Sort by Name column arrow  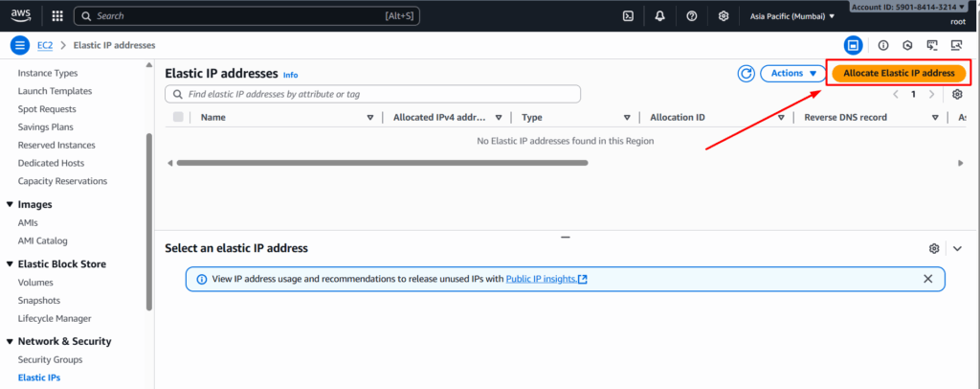tap(370, 118)
